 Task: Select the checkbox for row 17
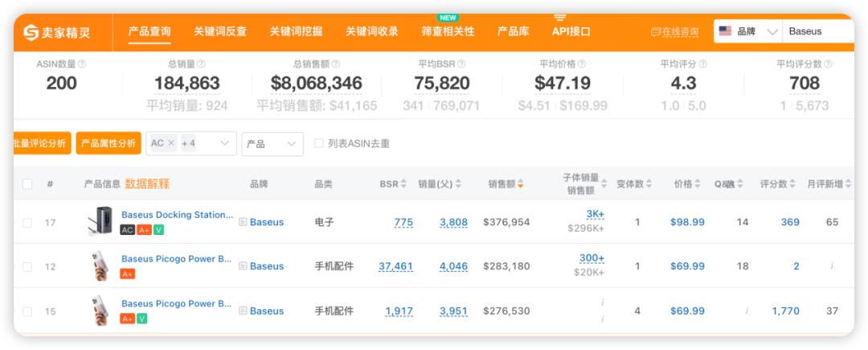[x=27, y=223]
